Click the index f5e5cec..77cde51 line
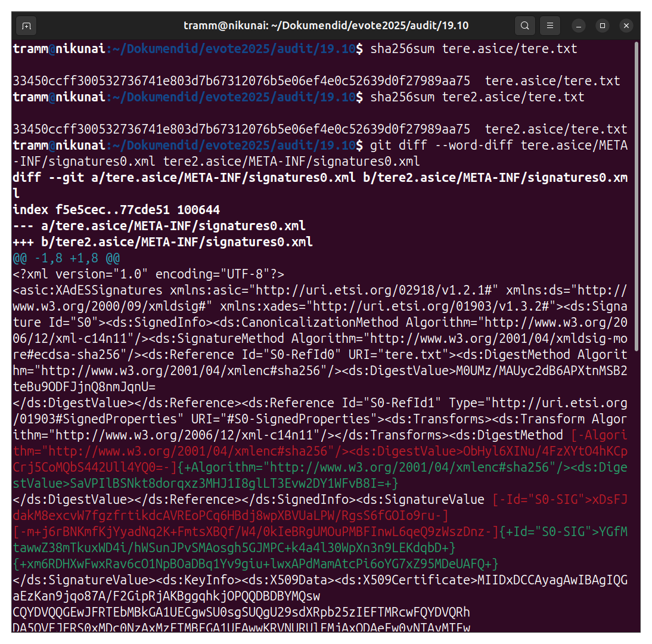Screen dimensions: 652x644 116,210
